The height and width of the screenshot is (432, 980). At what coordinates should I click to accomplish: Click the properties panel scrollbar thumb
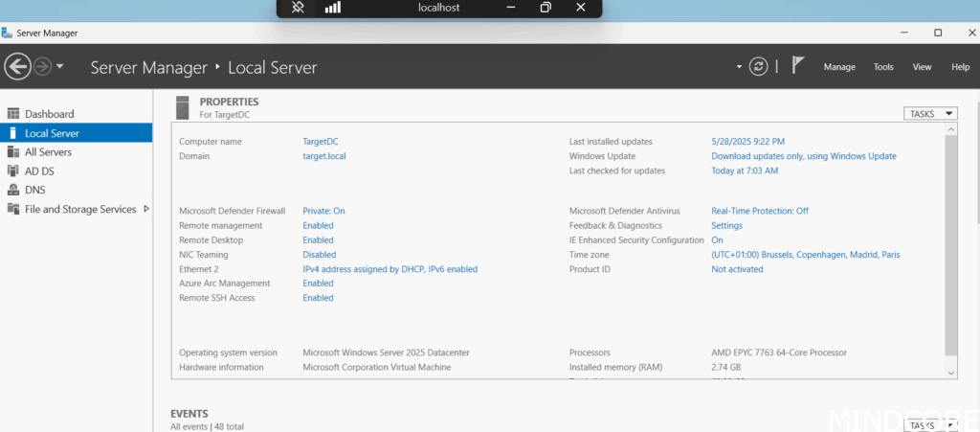pos(950,244)
